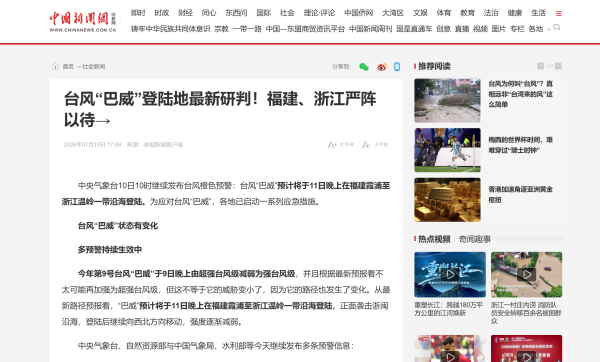Click the bold subheading 多预警持续生效中
The height and width of the screenshot is (362, 600).
(110, 250)
